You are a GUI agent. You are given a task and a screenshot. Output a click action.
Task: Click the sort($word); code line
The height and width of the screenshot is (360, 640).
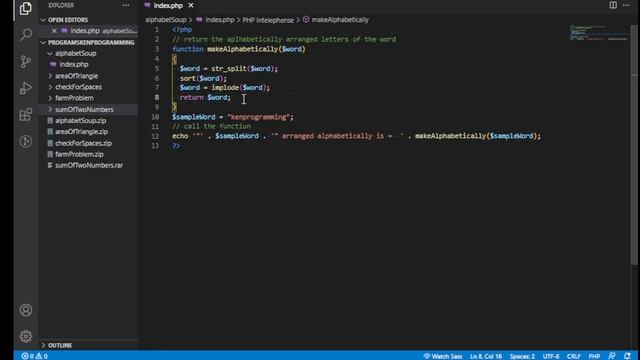click(x=203, y=78)
